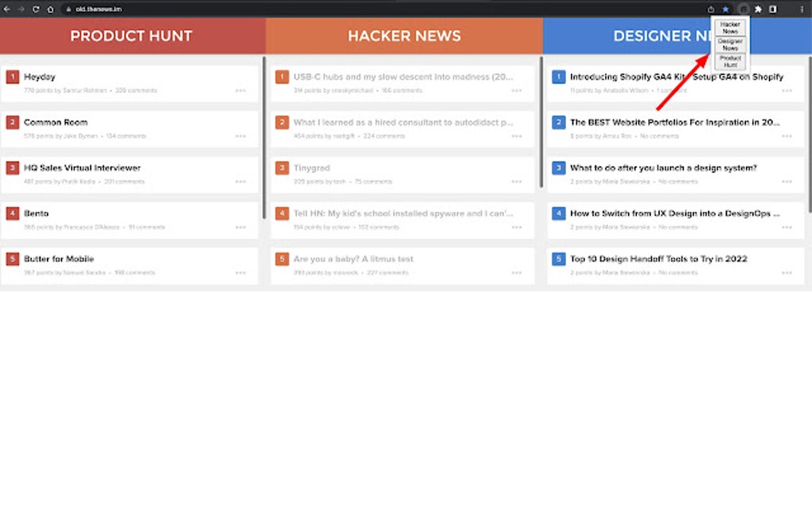Screen dimensions: 812x508
Task: Click the 339 comments text under Heyday
Action: [x=136, y=91]
